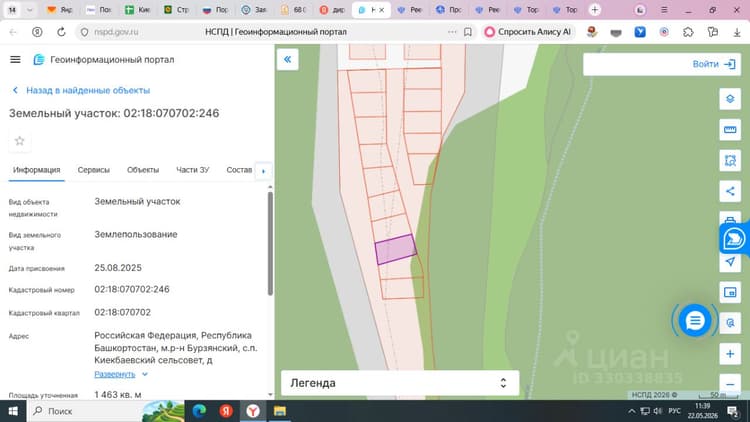Click the geolocation arrow tool
750x422 pixels.
[730, 262]
